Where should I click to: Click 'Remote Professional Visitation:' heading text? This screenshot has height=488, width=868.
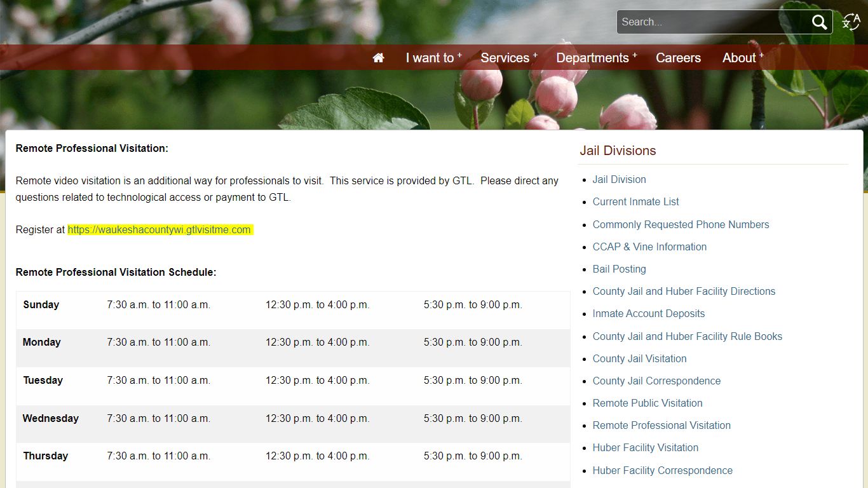(x=92, y=149)
